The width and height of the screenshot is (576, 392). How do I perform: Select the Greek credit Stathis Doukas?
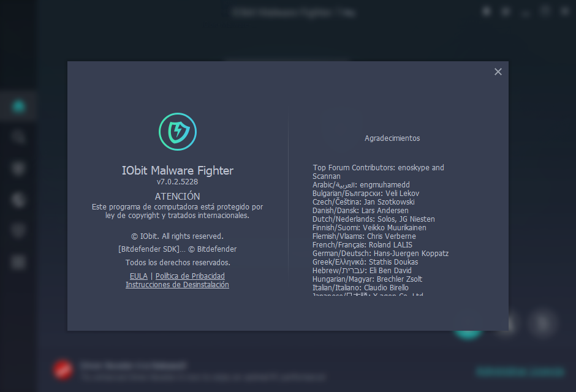(365, 262)
